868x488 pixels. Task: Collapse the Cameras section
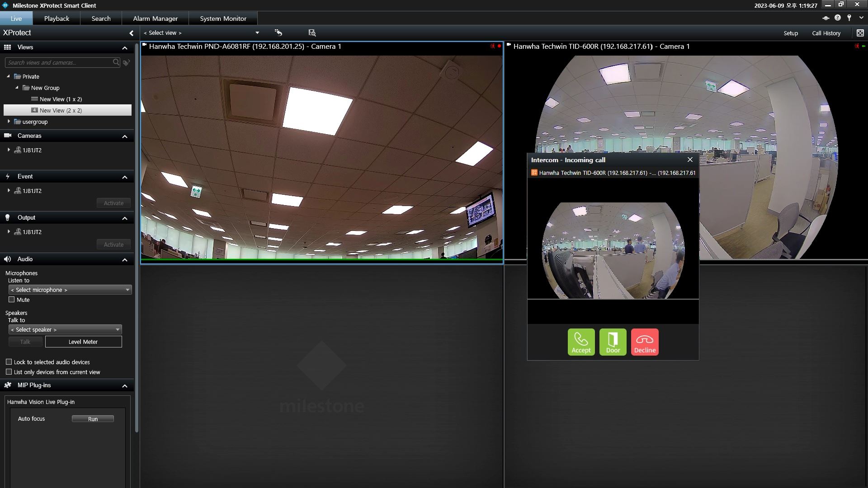coord(125,136)
